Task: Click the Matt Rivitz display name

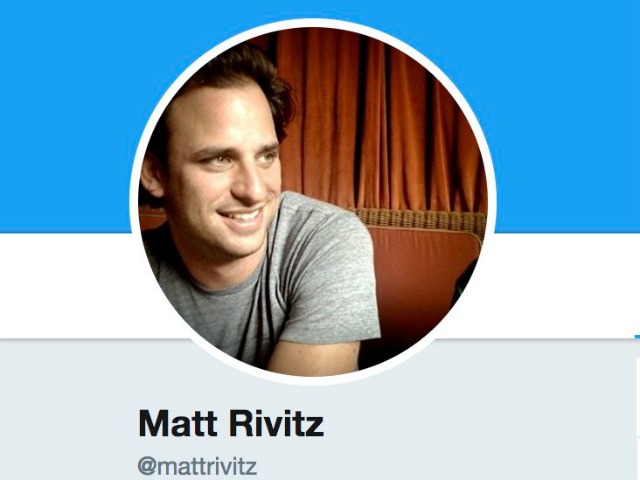Action: click(x=231, y=424)
